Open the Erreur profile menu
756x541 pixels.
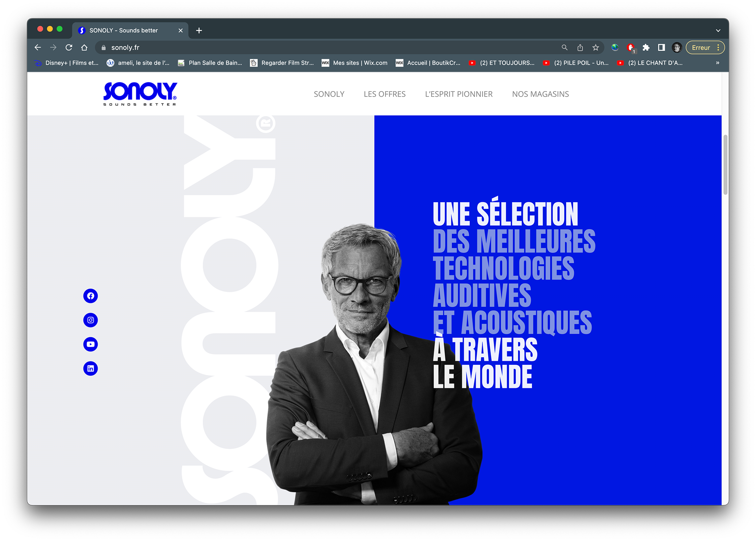(x=705, y=48)
